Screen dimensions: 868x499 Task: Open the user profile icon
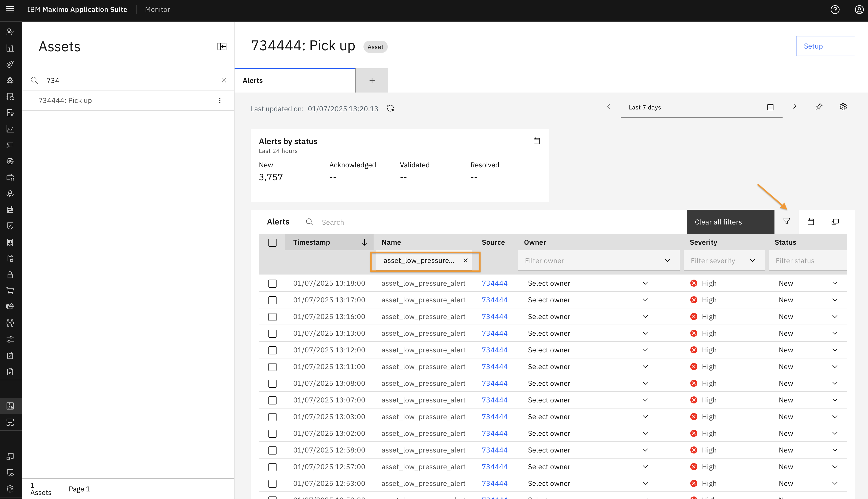click(x=859, y=10)
